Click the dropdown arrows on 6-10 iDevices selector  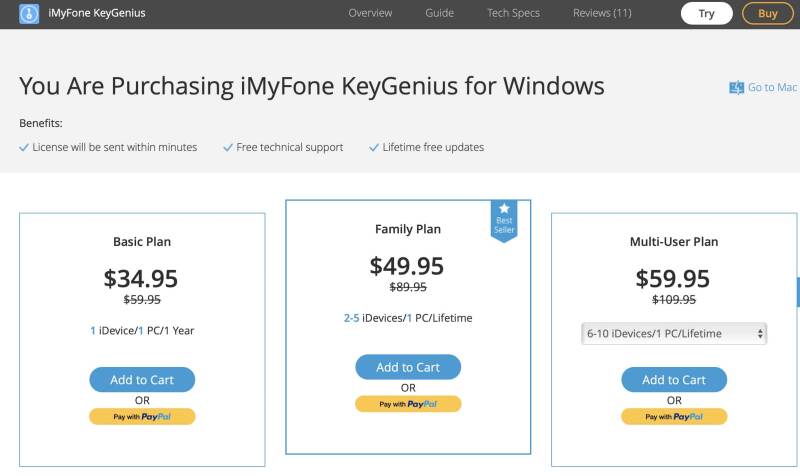click(x=760, y=334)
